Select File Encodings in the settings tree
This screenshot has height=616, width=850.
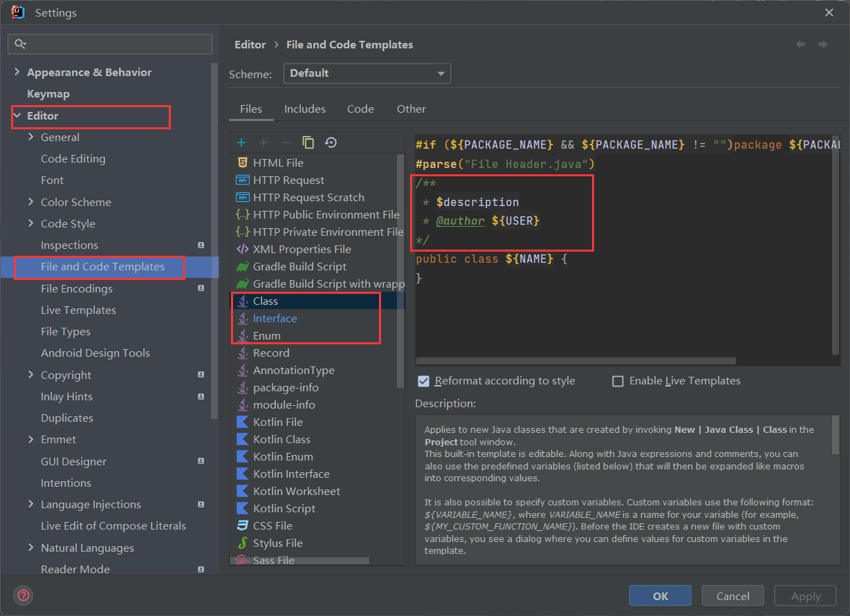77,288
